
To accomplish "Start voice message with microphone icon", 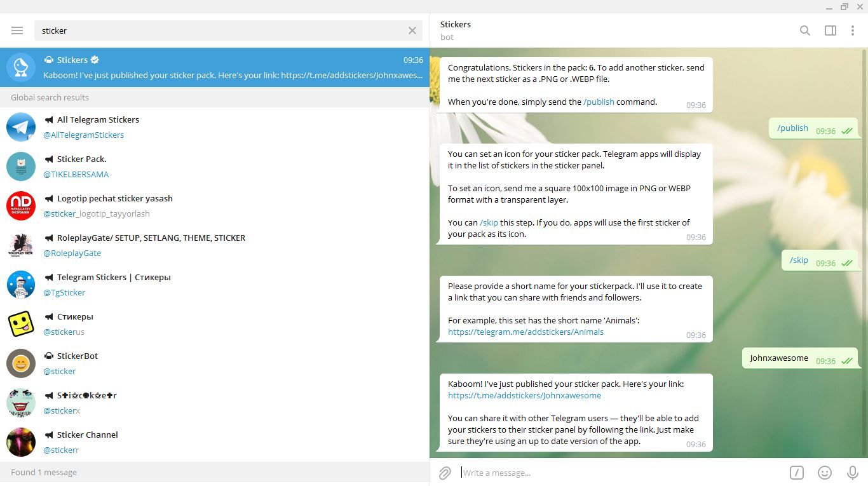I will click(x=853, y=473).
